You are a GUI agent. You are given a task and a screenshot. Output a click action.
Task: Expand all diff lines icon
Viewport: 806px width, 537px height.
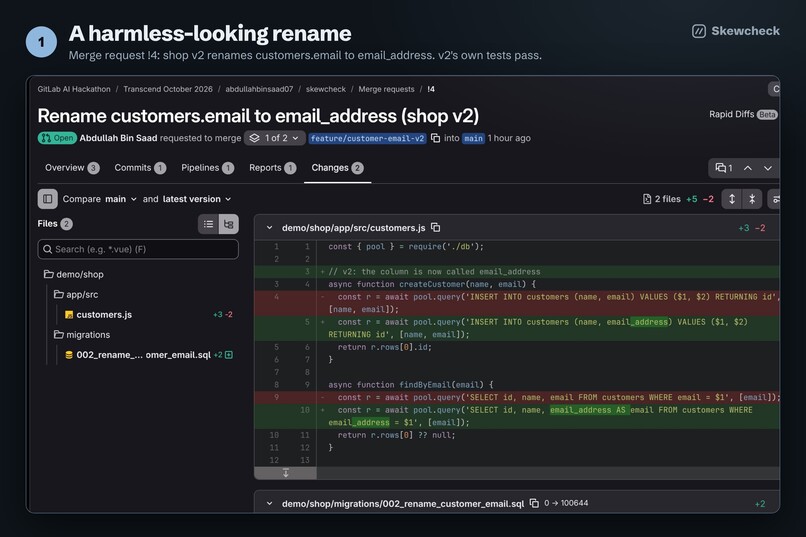(732, 199)
